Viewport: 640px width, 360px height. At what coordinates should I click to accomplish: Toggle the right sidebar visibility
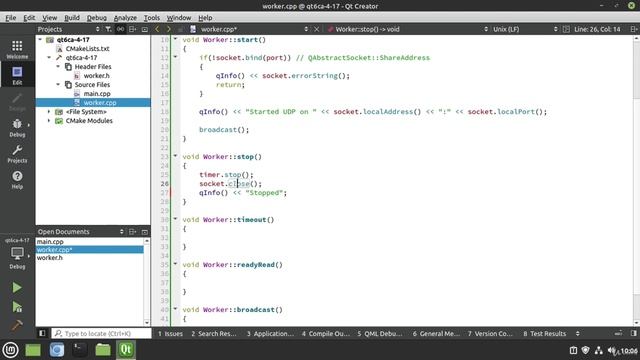pos(633,333)
